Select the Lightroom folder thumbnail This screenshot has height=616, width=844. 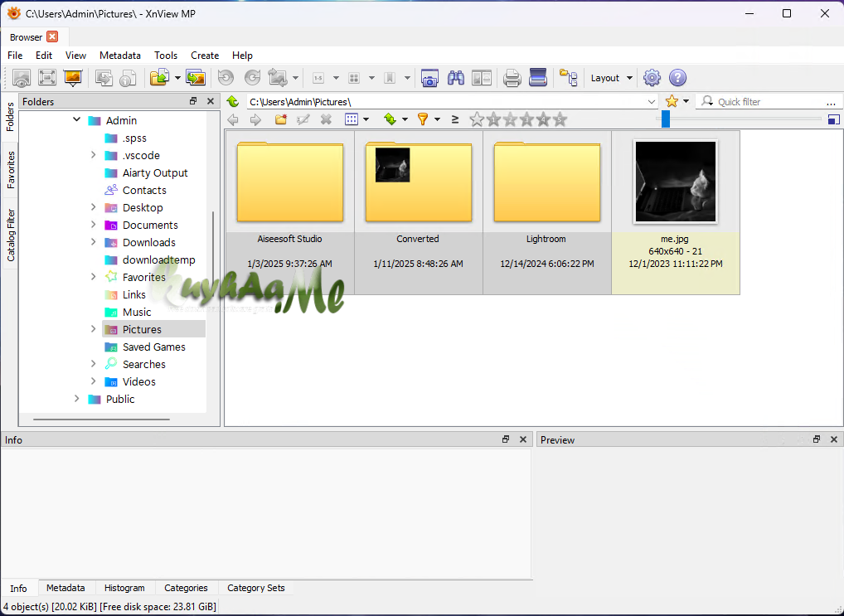click(x=547, y=213)
